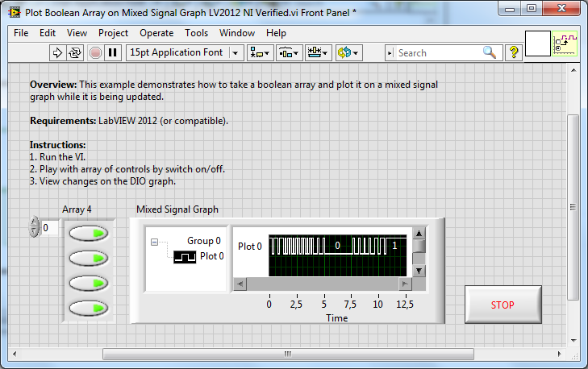Click the VI icon in top-right corner
This screenshot has width=588, height=369.
(x=538, y=44)
